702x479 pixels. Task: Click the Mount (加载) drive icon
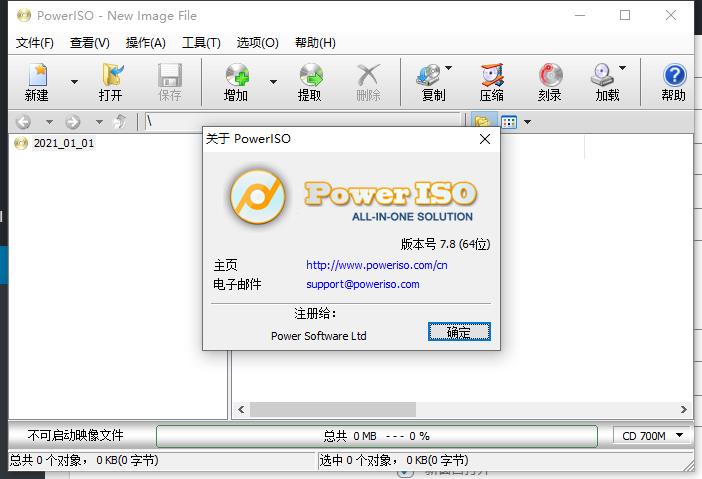[604, 76]
